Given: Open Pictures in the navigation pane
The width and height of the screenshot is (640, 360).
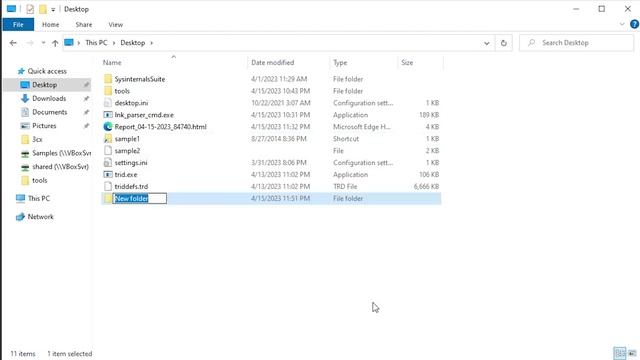Looking at the screenshot, I should point(44,126).
